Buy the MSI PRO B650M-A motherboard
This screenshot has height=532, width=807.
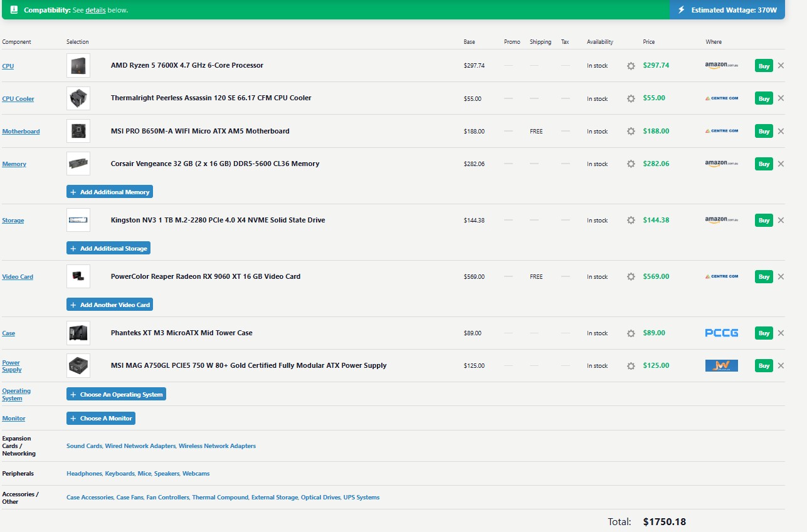764,131
